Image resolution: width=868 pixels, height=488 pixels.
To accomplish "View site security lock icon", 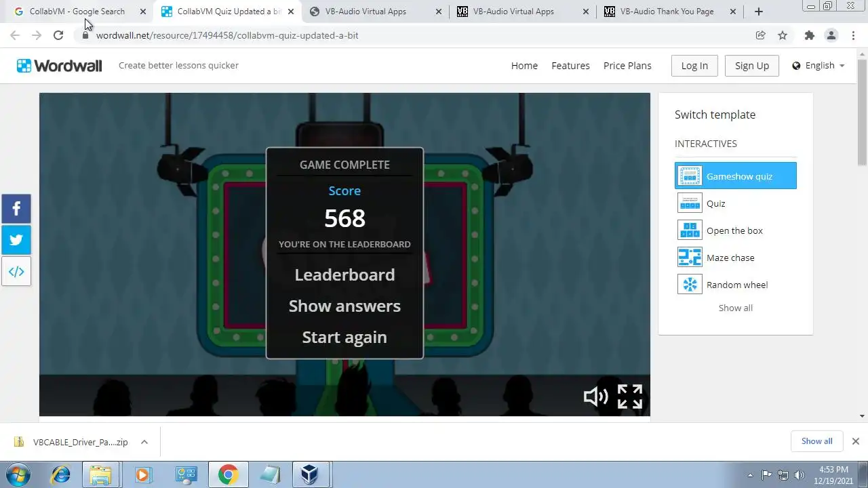I will click(x=85, y=35).
